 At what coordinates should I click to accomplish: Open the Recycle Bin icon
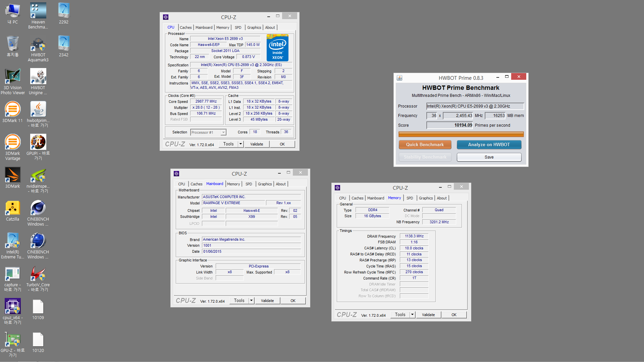(12, 46)
